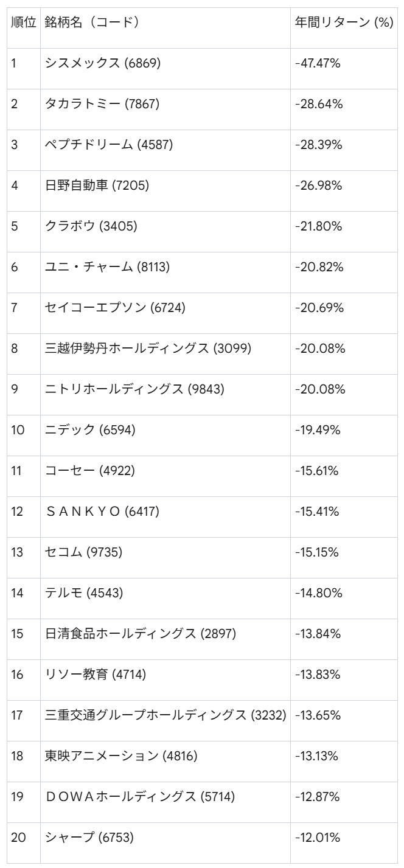
Task: Click the ユニ・チャーム (8113) cell
Action: coord(107,266)
